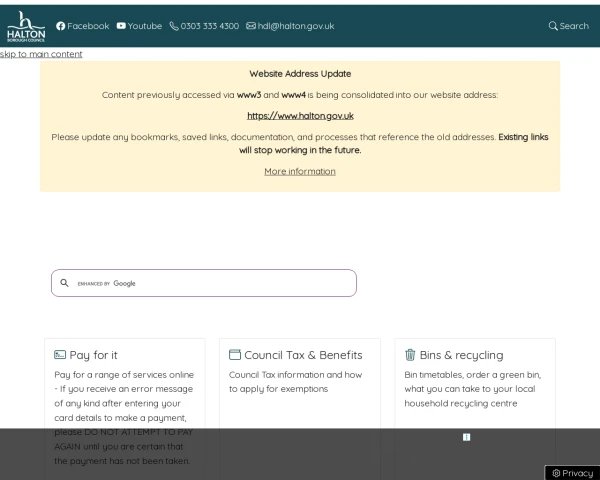
Task: Click the Website Address Update heading
Action: (x=300, y=73)
